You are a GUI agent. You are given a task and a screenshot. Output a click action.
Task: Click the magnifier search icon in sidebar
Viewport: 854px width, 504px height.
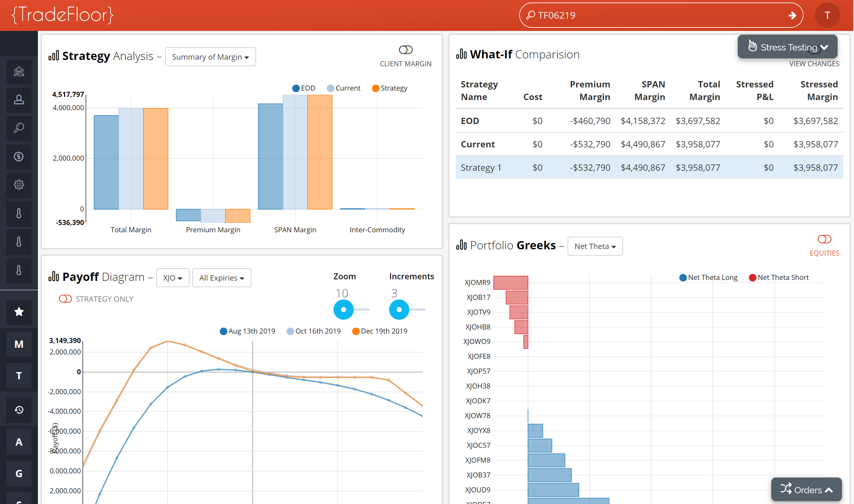tap(19, 128)
